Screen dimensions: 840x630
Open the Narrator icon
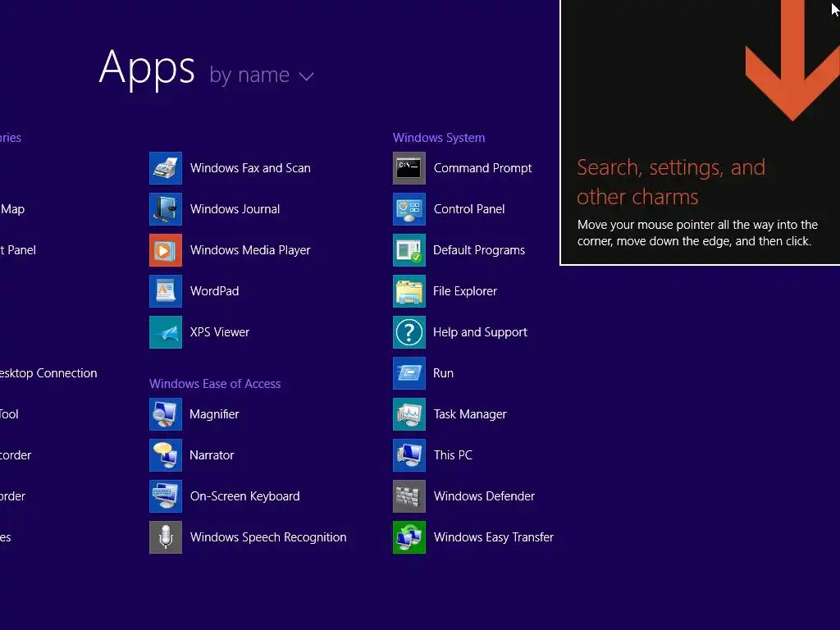(166, 455)
